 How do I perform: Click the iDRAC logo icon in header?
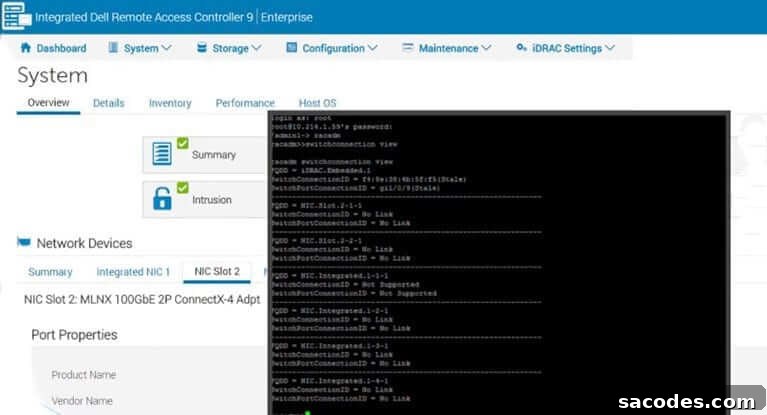(x=17, y=16)
